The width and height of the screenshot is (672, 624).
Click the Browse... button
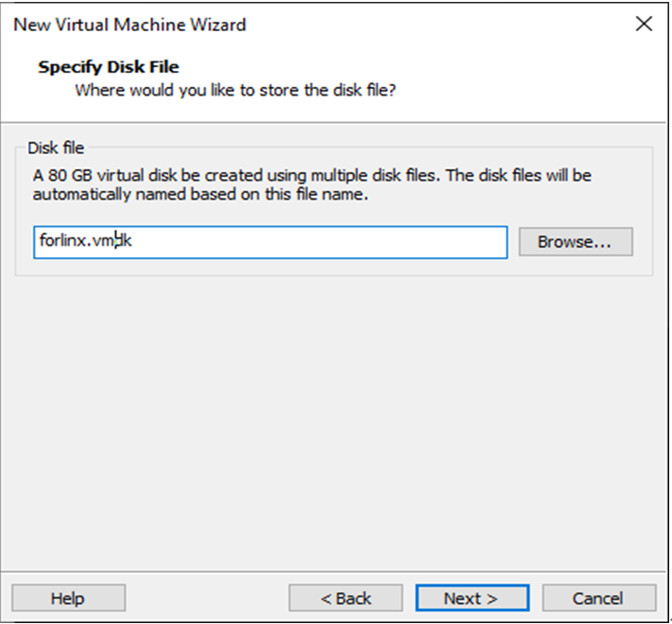point(575,242)
